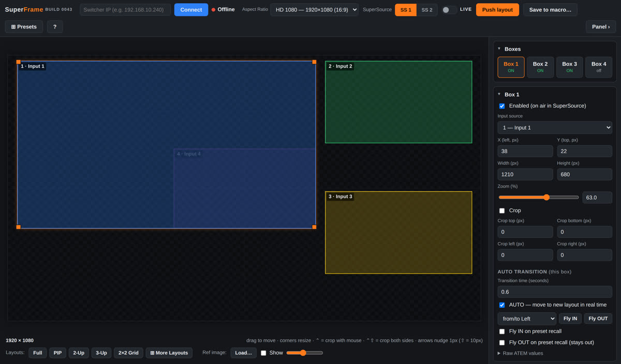The height and width of the screenshot is (364, 621).
Task: Collapse the side Panel
Action: 601,27
